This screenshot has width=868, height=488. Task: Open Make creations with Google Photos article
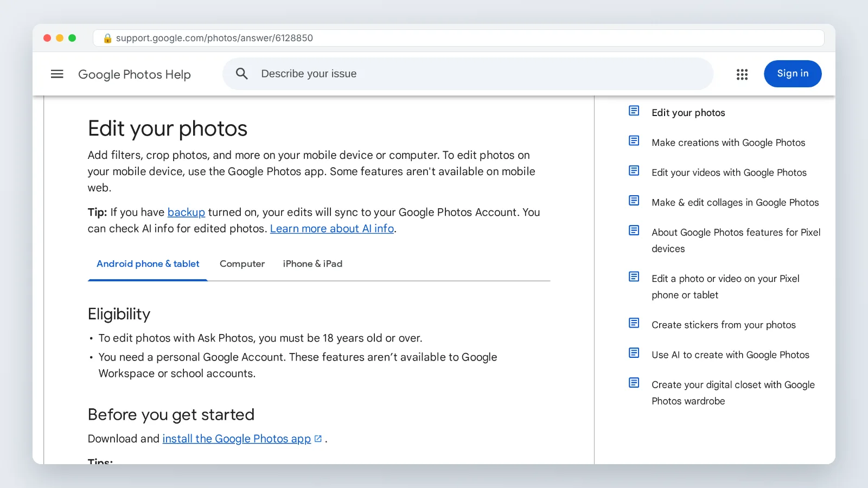pyautogui.click(x=728, y=143)
